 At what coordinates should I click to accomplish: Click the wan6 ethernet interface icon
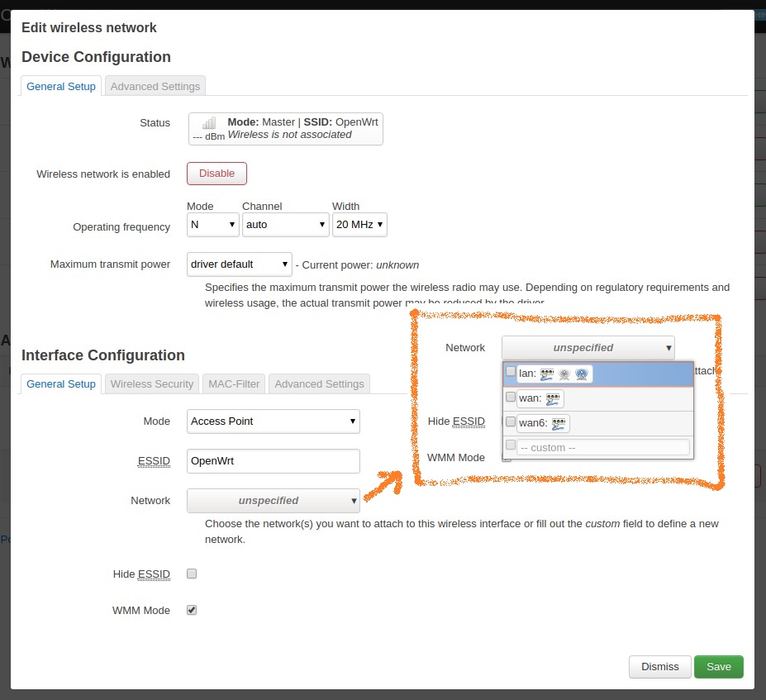pos(559,423)
